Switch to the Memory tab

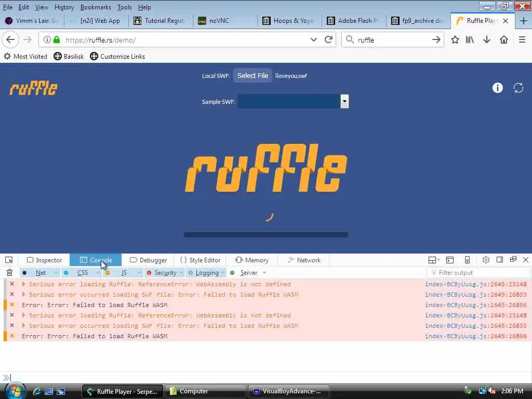(252, 260)
